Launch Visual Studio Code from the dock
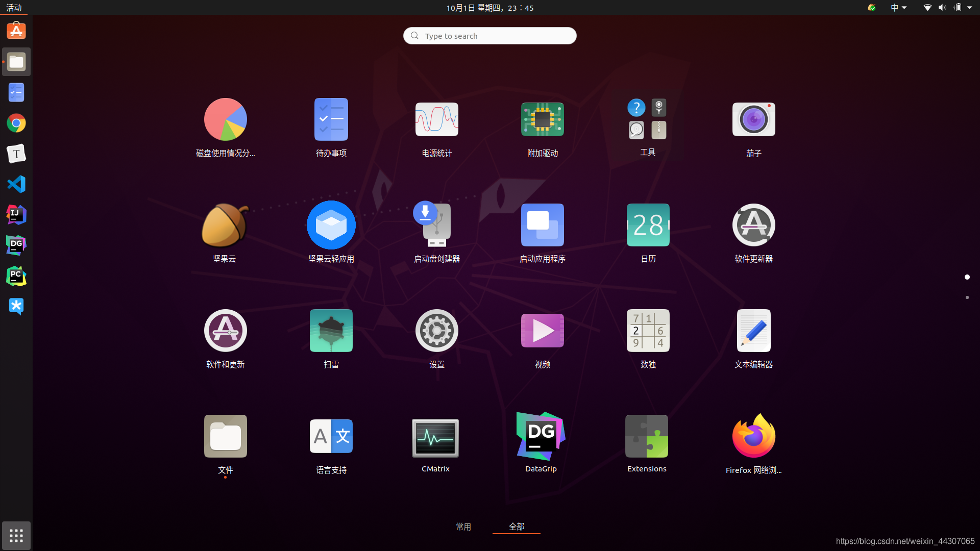980x551 pixels. click(16, 184)
